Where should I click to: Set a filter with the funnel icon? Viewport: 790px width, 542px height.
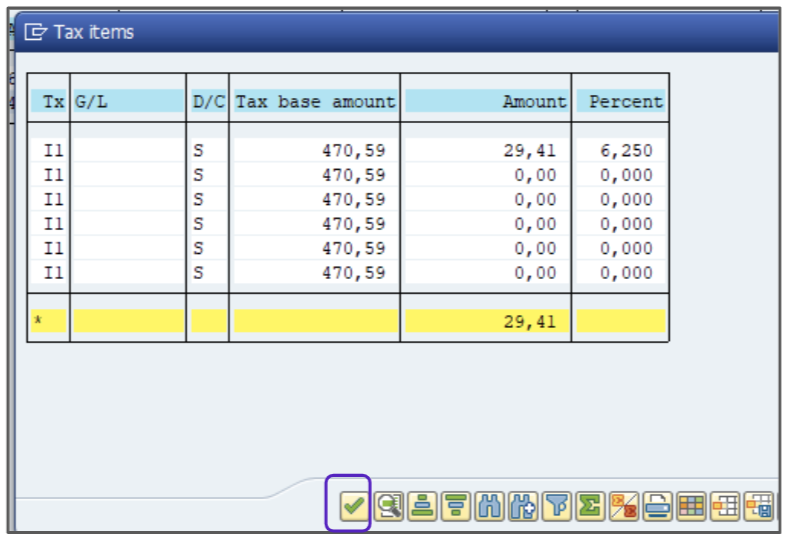click(x=556, y=506)
